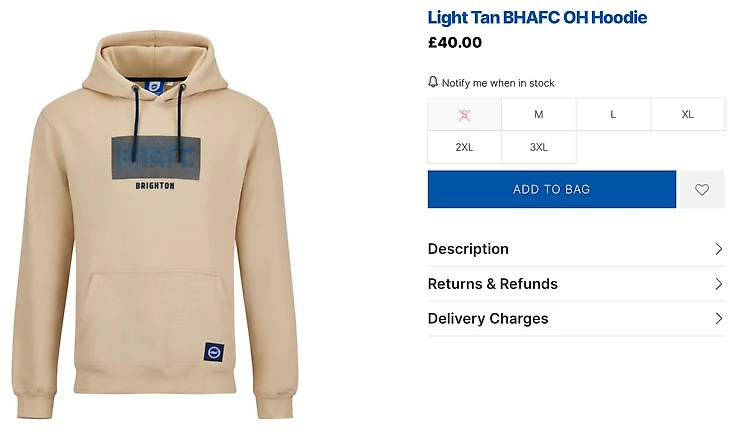Click the BHAFC chest logo on hoodie
Image resolution: width=730 pixels, height=436 pixels.
point(156,158)
